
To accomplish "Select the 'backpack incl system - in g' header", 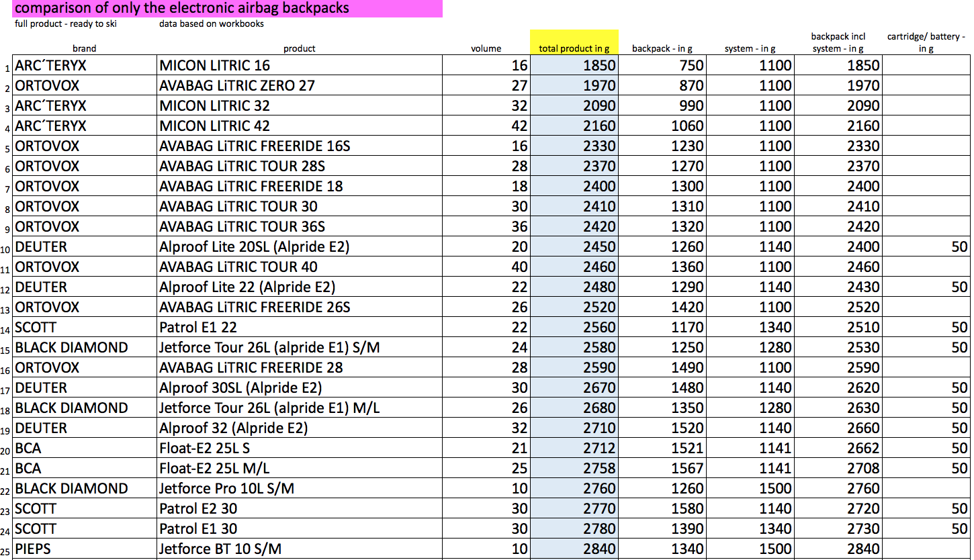I will (x=837, y=42).
